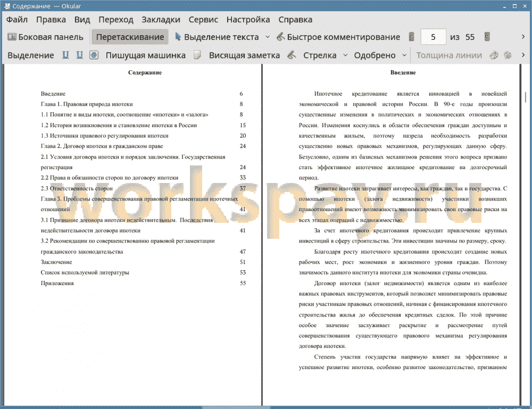Click the current page number field
532x409 pixels.
[x=433, y=37]
